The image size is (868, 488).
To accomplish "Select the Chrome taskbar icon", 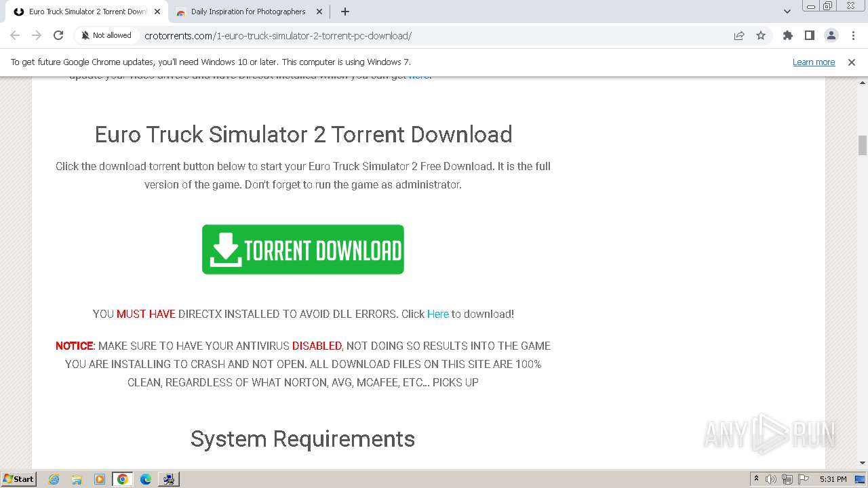I will coord(123,479).
